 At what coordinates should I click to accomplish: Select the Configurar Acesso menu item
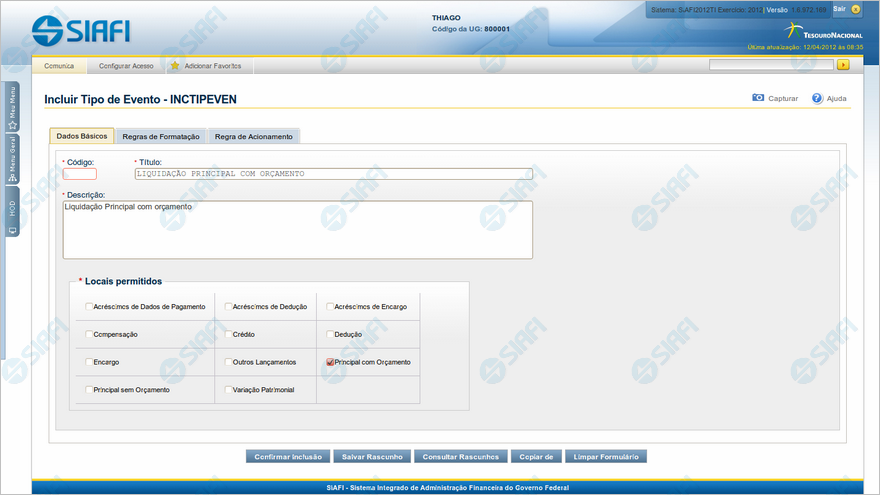[126, 66]
